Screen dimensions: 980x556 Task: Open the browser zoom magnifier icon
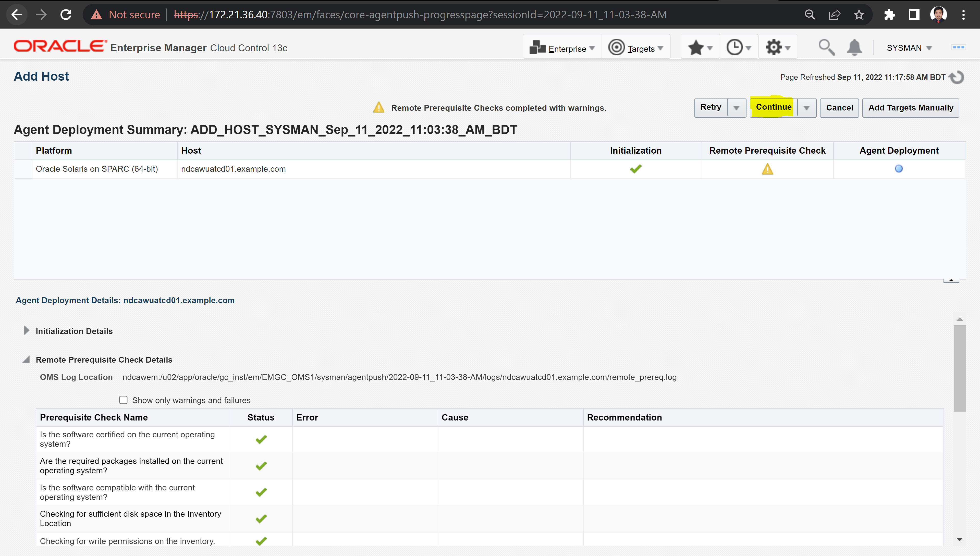[x=810, y=15]
